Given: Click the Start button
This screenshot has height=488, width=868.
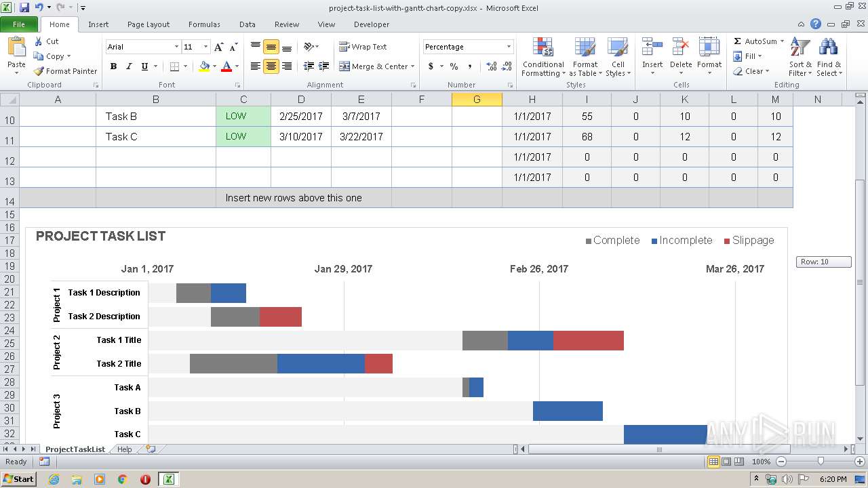Looking at the screenshot, I should click(x=18, y=479).
